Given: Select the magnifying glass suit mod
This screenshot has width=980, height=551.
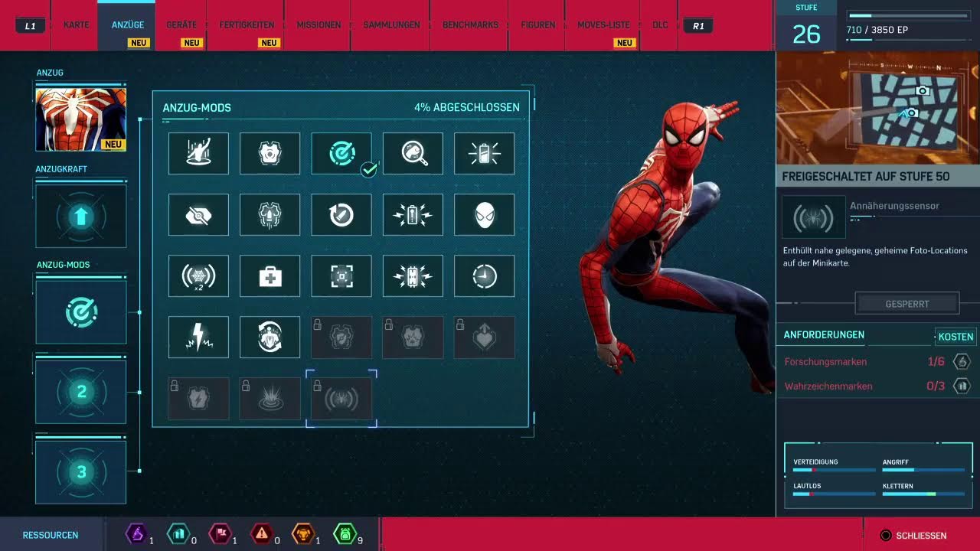Looking at the screenshot, I should (x=413, y=153).
